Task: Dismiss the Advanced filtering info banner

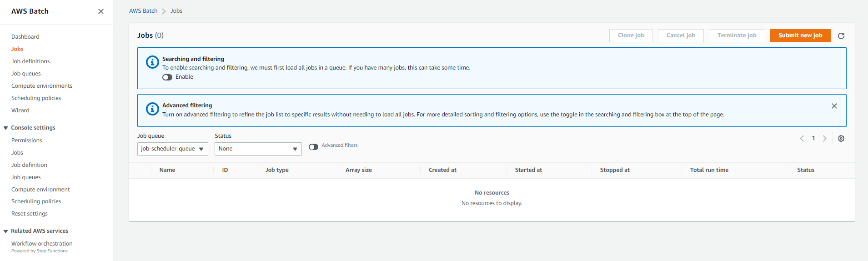Action: pos(834,106)
